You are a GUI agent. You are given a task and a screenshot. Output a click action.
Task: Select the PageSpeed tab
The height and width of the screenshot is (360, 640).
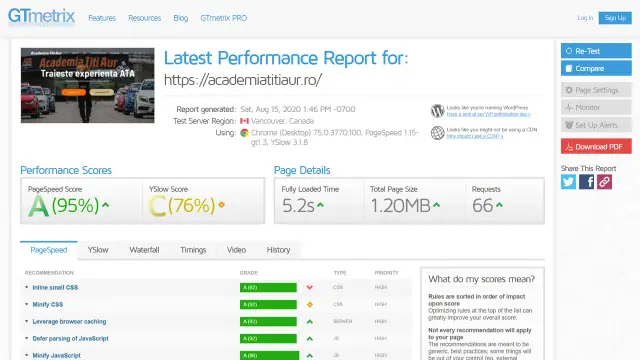49,250
